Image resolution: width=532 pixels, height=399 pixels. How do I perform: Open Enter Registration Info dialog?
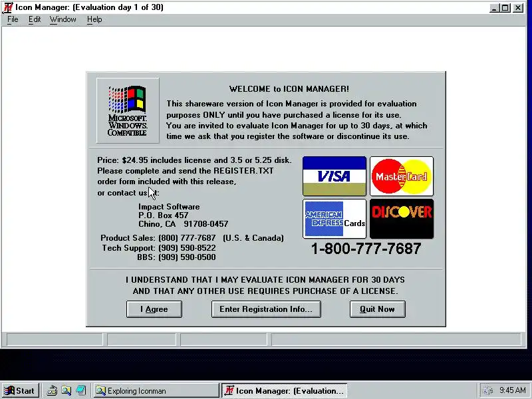coord(266,309)
